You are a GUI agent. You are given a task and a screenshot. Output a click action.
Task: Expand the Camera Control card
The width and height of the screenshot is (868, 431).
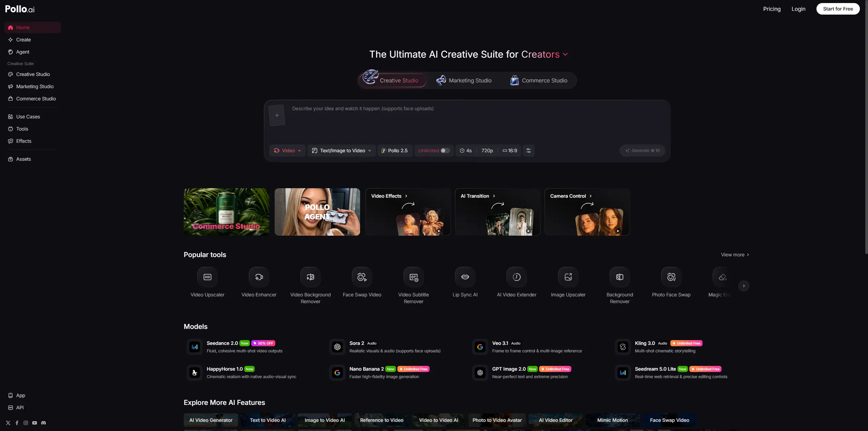[587, 212]
